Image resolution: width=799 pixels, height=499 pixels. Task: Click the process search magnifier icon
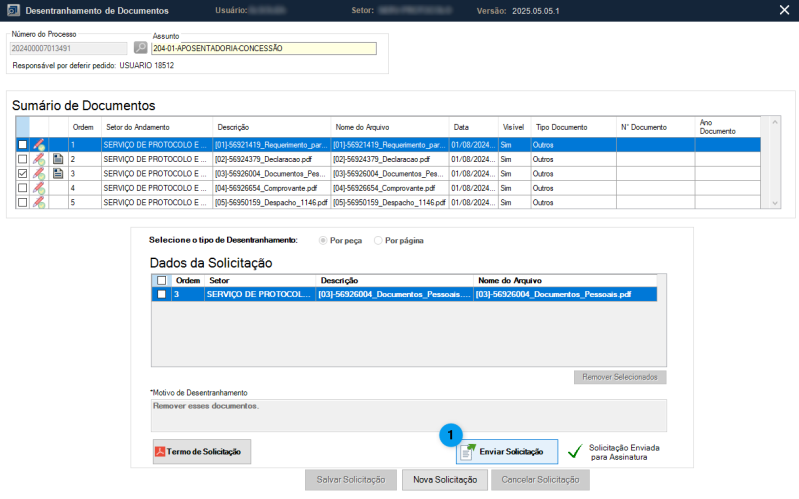[x=140, y=47]
